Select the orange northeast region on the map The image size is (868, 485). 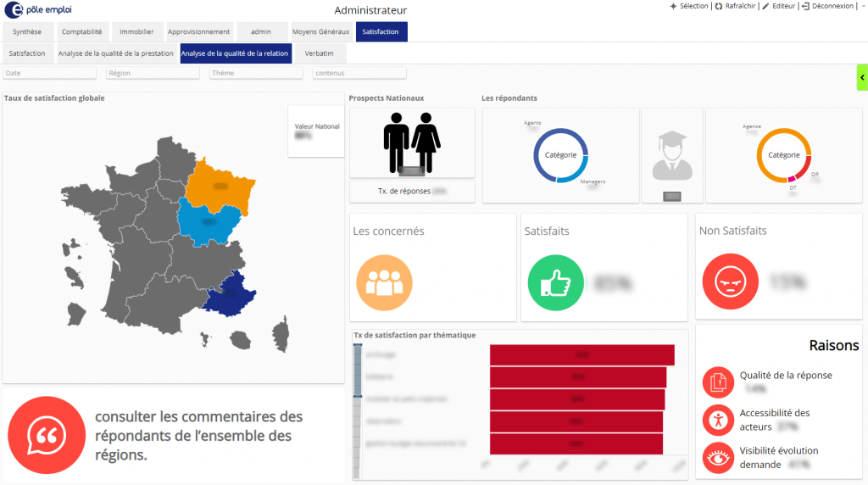click(220, 186)
